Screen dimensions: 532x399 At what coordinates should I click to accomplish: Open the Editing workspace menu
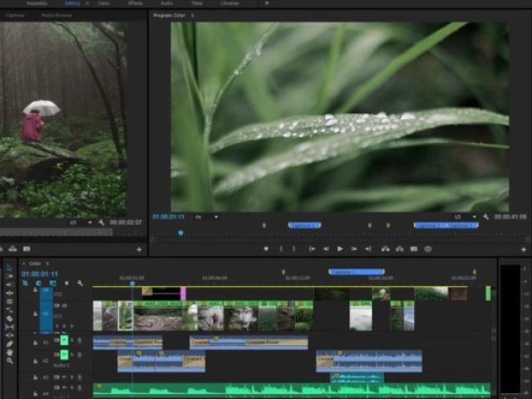click(x=87, y=3)
